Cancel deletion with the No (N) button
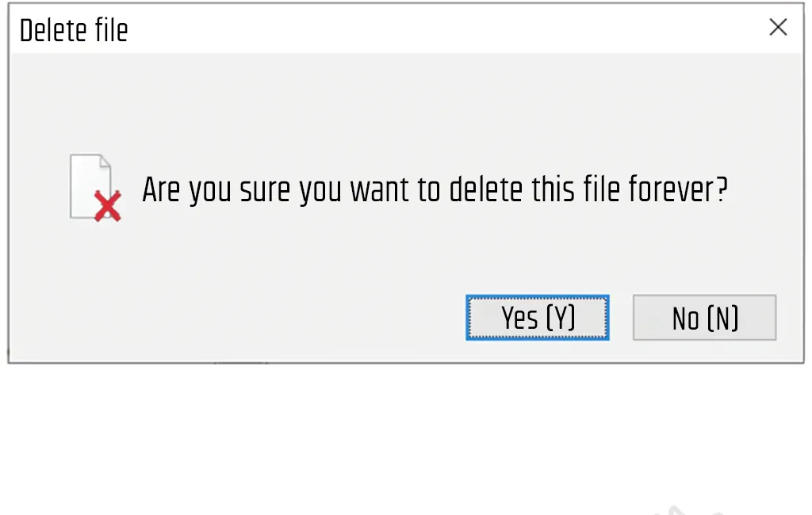 pyautogui.click(x=704, y=319)
